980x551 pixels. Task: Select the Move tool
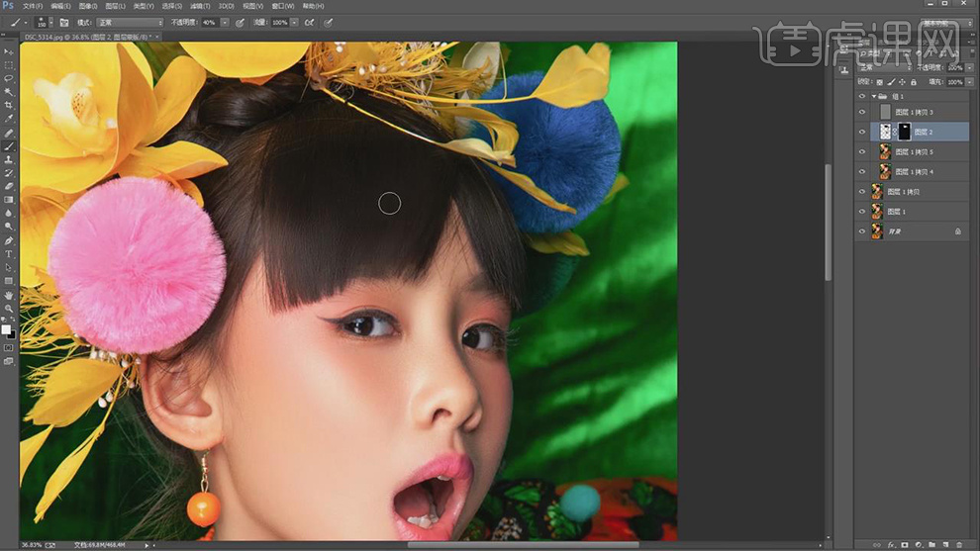pos(9,50)
